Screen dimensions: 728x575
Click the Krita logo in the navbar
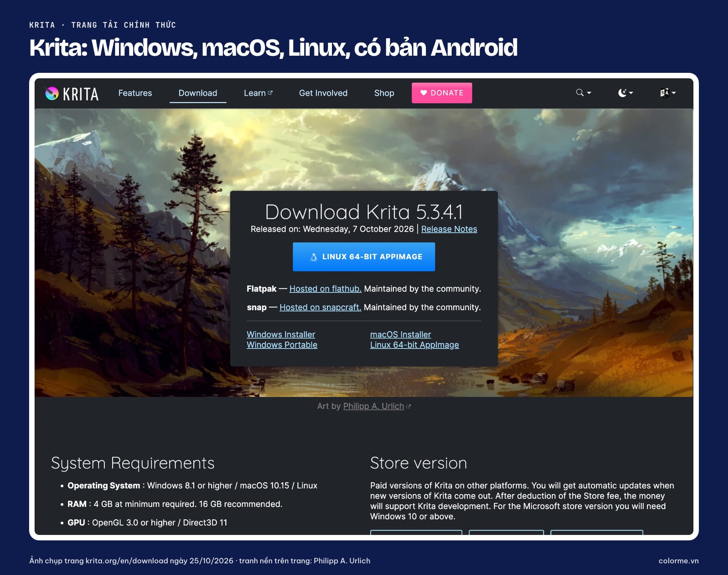pos(72,94)
